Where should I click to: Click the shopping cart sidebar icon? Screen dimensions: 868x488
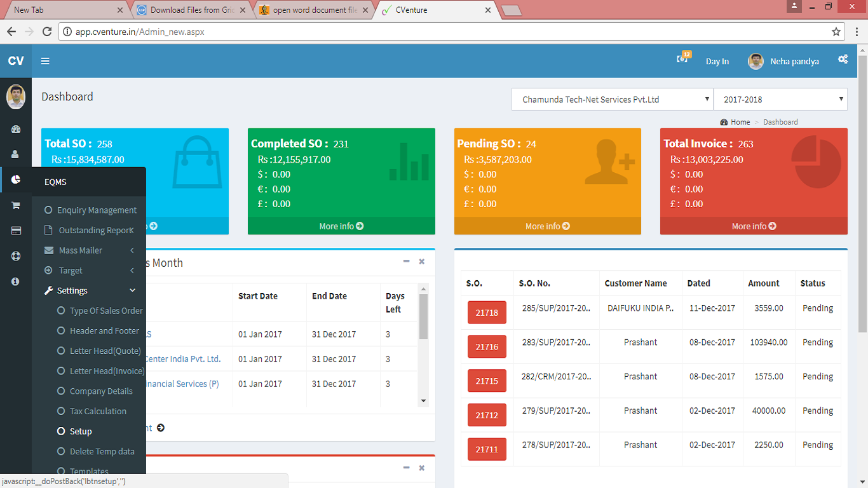tap(16, 205)
